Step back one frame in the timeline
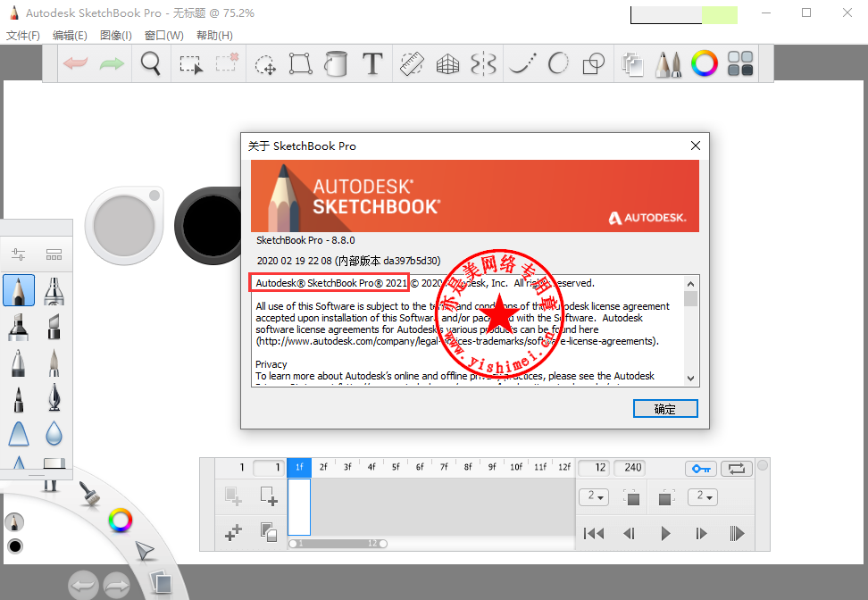Image resolution: width=868 pixels, height=600 pixels. tap(629, 534)
